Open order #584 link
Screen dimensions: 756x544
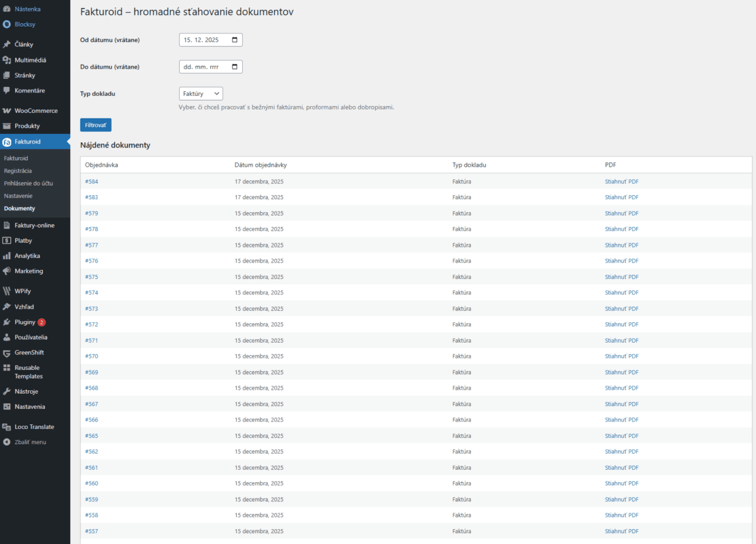[x=91, y=182]
